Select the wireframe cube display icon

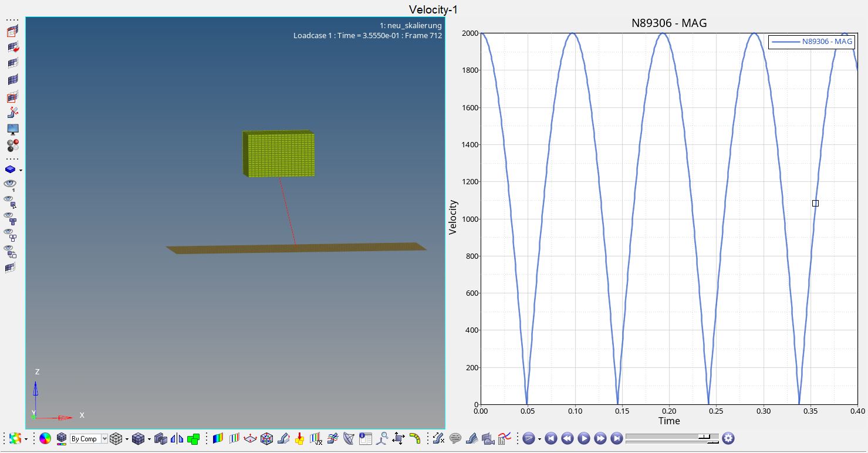tap(116, 438)
